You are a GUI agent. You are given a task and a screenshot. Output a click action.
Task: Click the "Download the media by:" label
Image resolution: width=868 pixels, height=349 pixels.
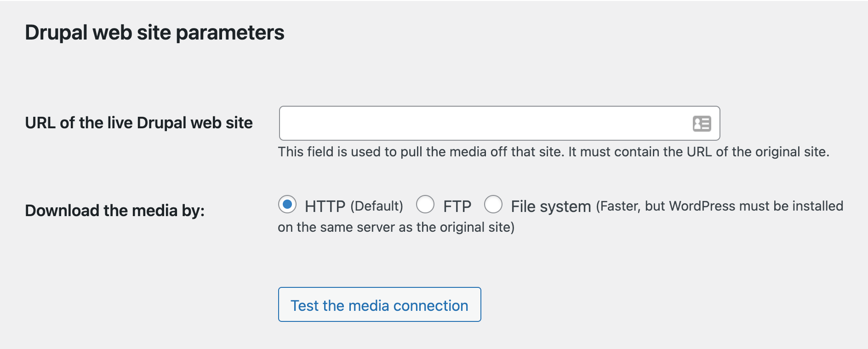(x=115, y=211)
